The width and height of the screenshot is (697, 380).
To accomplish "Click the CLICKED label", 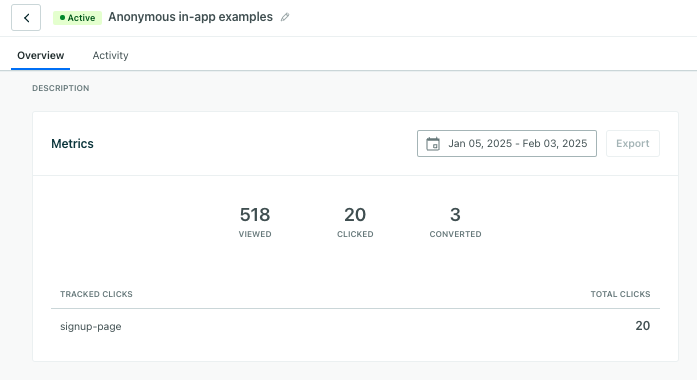I will (x=355, y=234).
